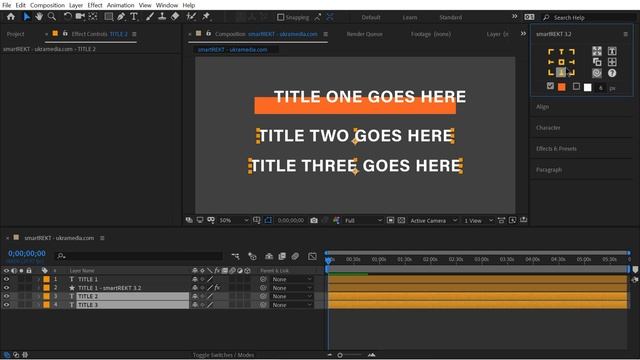Select the Selection arrow tool
640x360 pixels.
click(27, 17)
